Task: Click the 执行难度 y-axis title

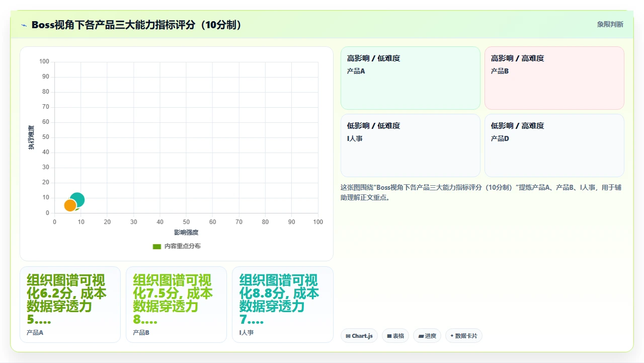Action: tap(31, 137)
